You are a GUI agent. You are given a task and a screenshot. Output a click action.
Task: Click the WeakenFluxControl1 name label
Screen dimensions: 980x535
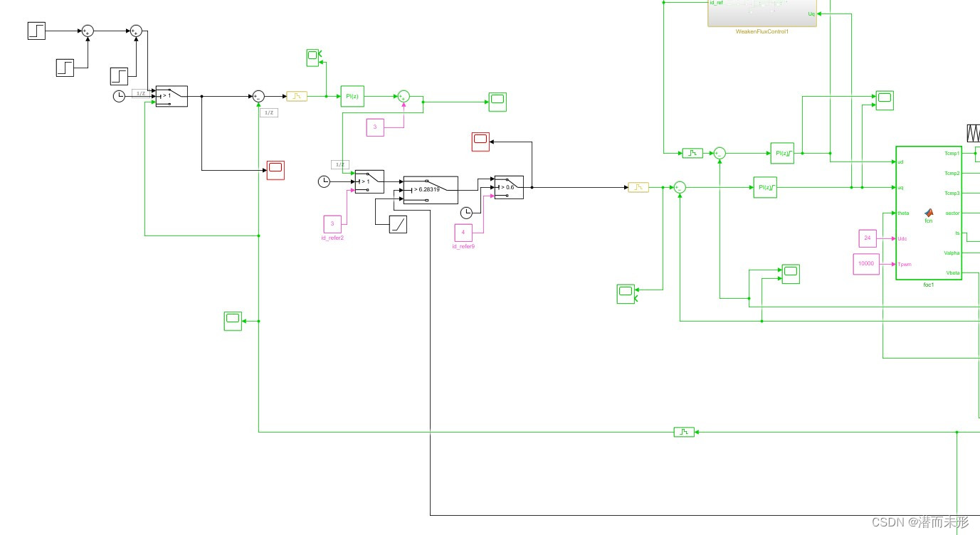(x=762, y=31)
